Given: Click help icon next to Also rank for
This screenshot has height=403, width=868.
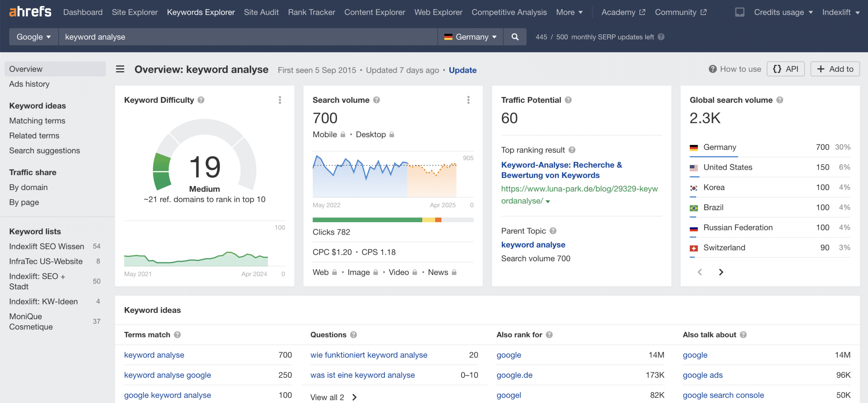Looking at the screenshot, I should [549, 335].
